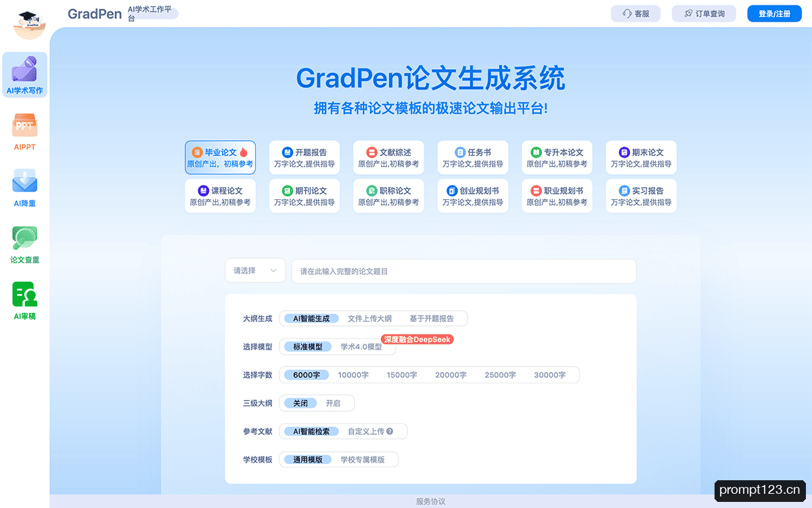Choose the 标准模型 option

(x=308, y=347)
